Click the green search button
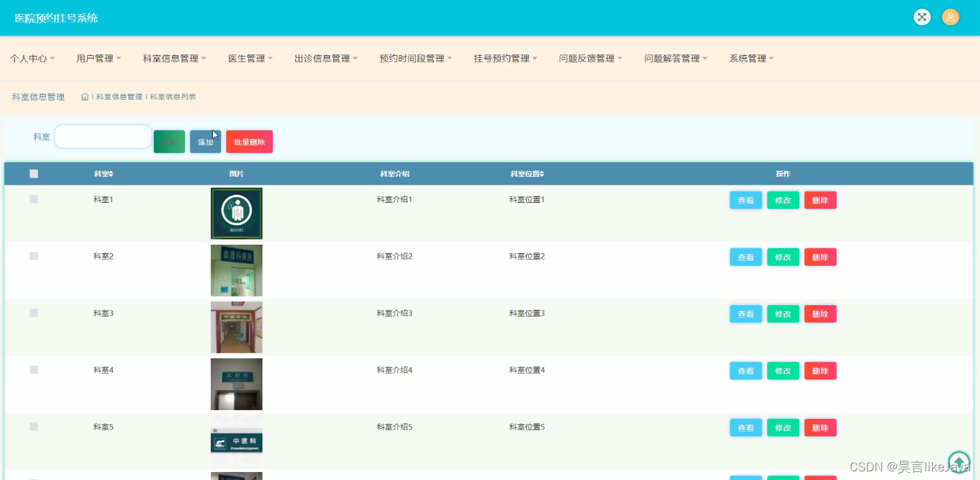 (169, 142)
